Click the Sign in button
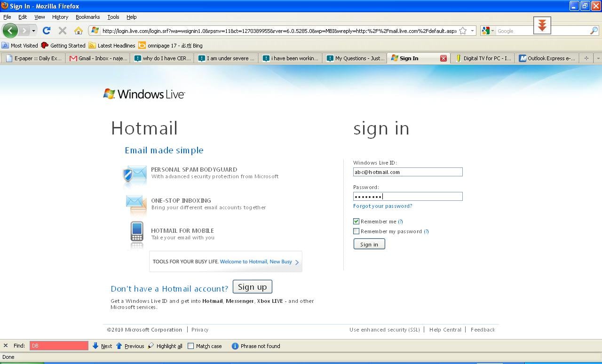 point(369,244)
